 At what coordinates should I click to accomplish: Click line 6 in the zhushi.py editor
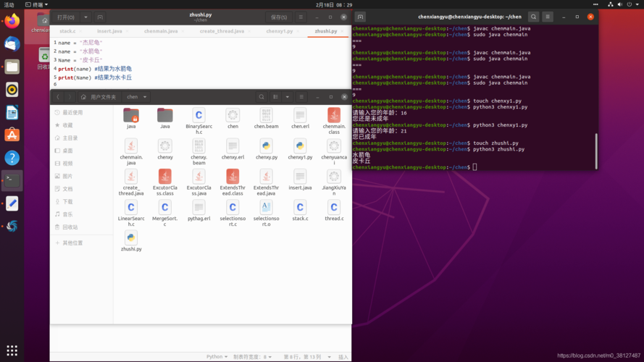(201, 85)
